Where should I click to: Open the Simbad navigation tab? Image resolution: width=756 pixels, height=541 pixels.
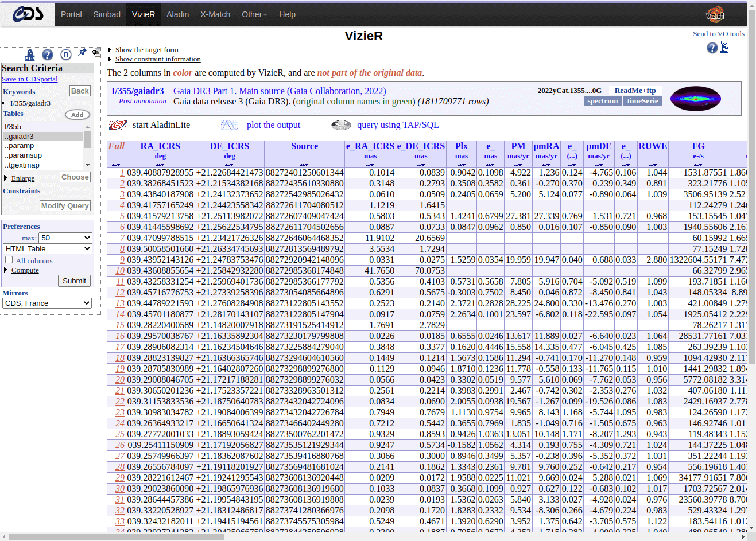107,14
